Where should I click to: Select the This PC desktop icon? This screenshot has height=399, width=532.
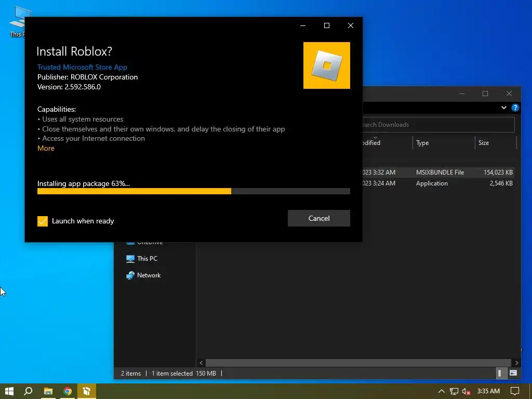(17, 22)
